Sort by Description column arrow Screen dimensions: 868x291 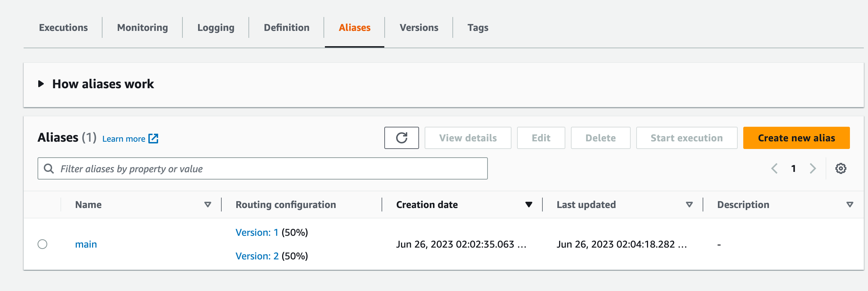(850, 205)
